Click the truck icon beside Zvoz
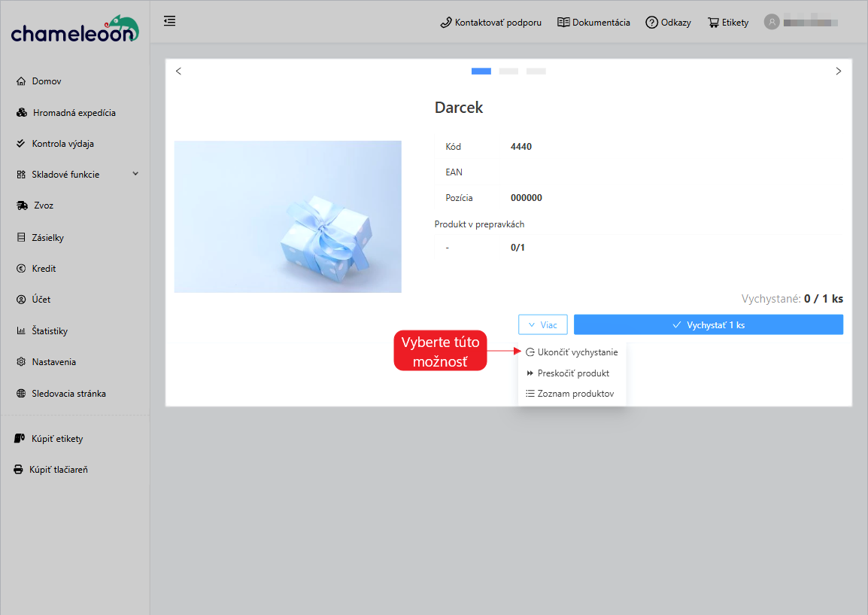 tap(22, 206)
